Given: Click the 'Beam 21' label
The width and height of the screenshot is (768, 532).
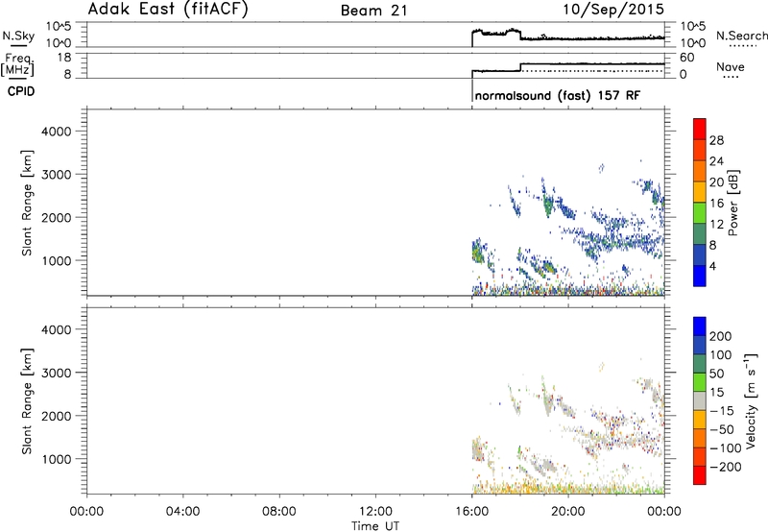Looking at the screenshot, I should [374, 11].
